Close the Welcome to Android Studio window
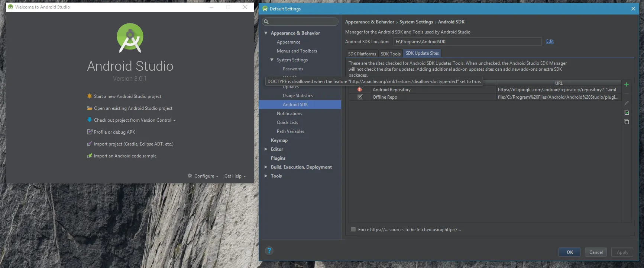 245,7
